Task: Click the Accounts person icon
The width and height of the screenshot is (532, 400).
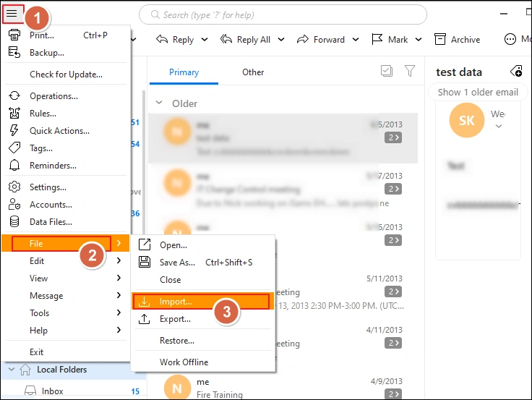Action: click(x=14, y=204)
